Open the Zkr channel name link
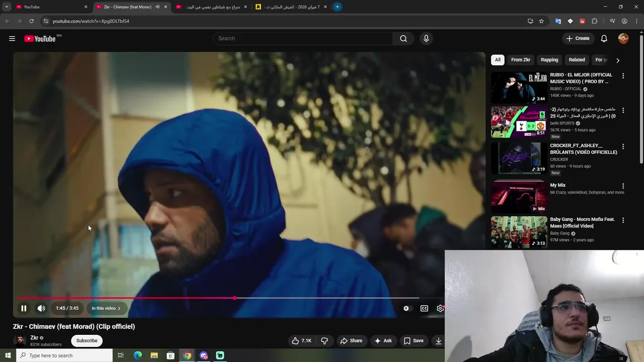The image size is (644, 362). (34, 338)
